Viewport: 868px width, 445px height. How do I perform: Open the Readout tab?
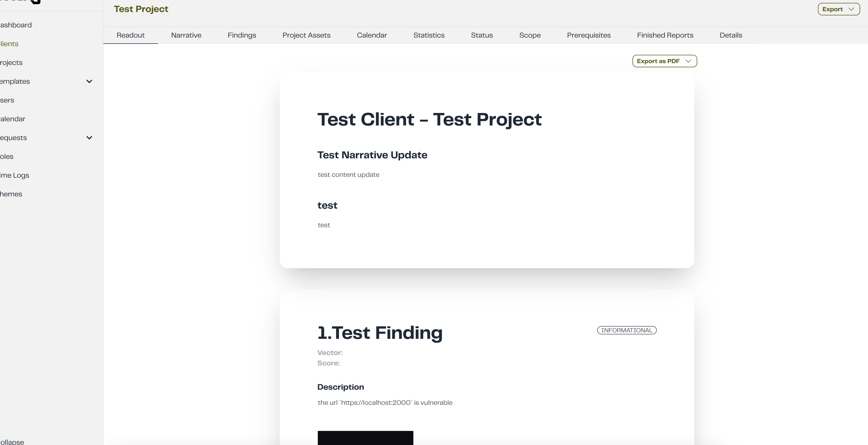130,35
